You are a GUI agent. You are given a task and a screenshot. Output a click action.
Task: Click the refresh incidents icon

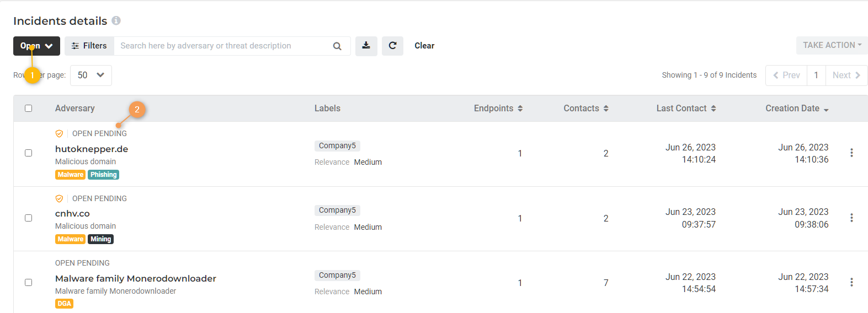(392, 46)
